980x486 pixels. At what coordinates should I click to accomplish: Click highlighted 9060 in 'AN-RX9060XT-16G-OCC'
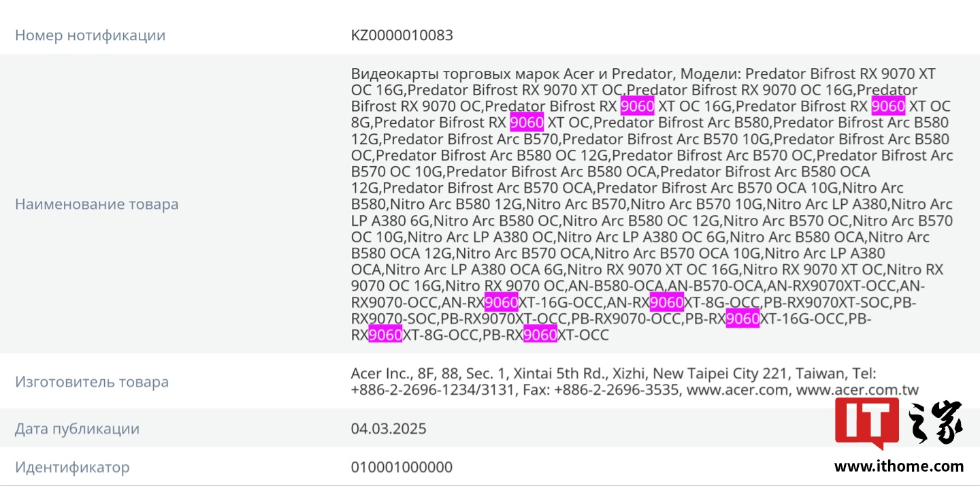[502, 302]
